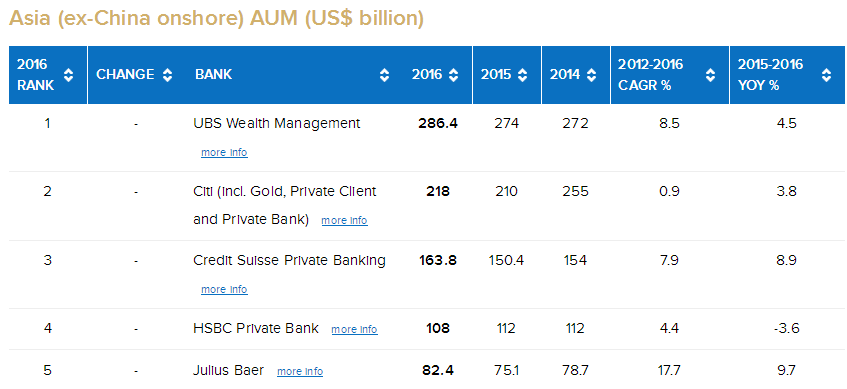847x389 pixels.
Task: Click sort arrows beside Change header
Action: tap(167, 75)
